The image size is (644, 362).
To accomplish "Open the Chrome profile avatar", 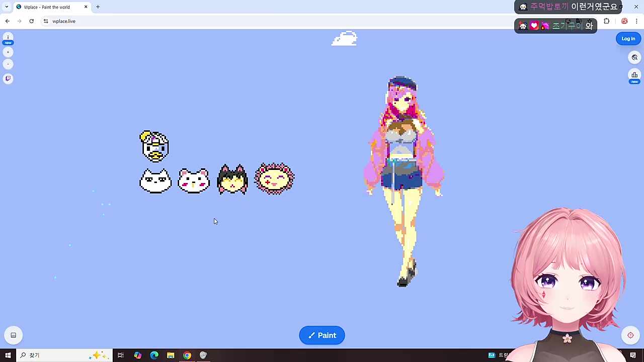I will [x=624, y=21].
